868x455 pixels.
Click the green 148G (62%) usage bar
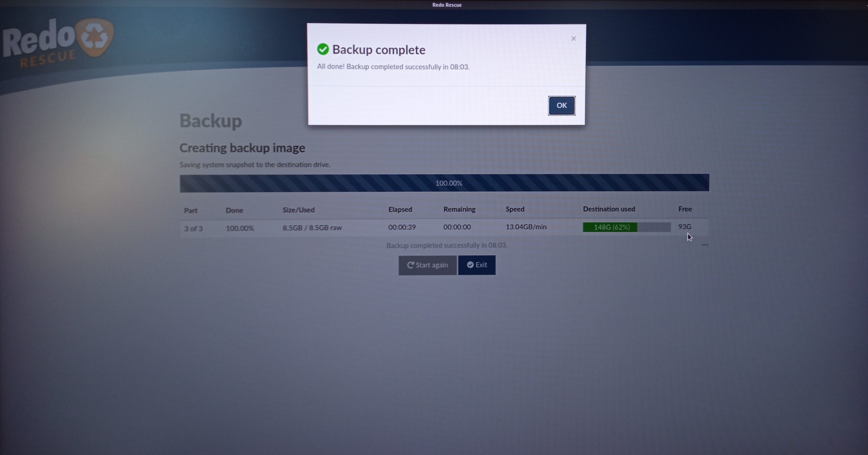pyautogui.click(x=610, y=227)
